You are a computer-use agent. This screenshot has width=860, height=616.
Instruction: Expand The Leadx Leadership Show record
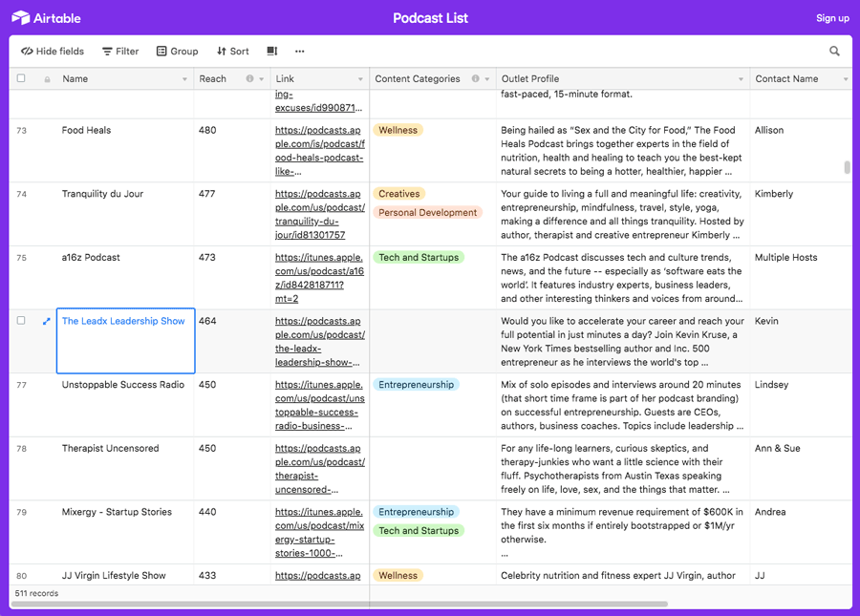pyautogui.click(x=47, y=321)
